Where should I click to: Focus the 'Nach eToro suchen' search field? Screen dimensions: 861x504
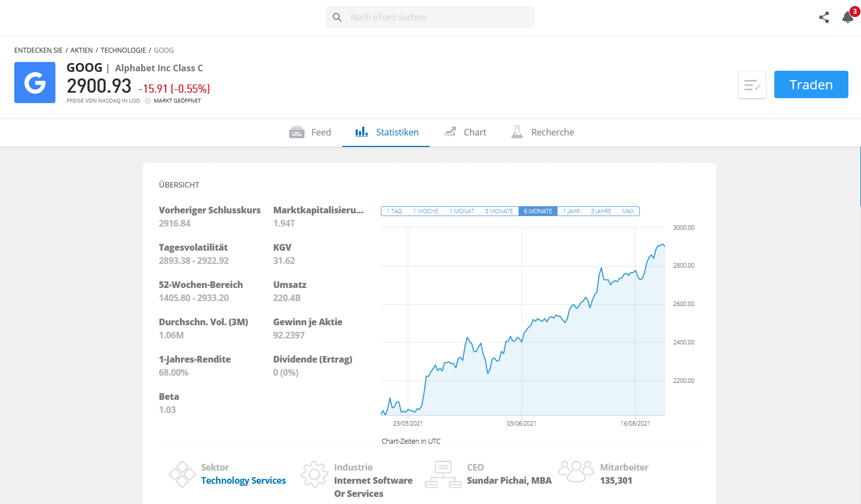click(x=430, y=17)
